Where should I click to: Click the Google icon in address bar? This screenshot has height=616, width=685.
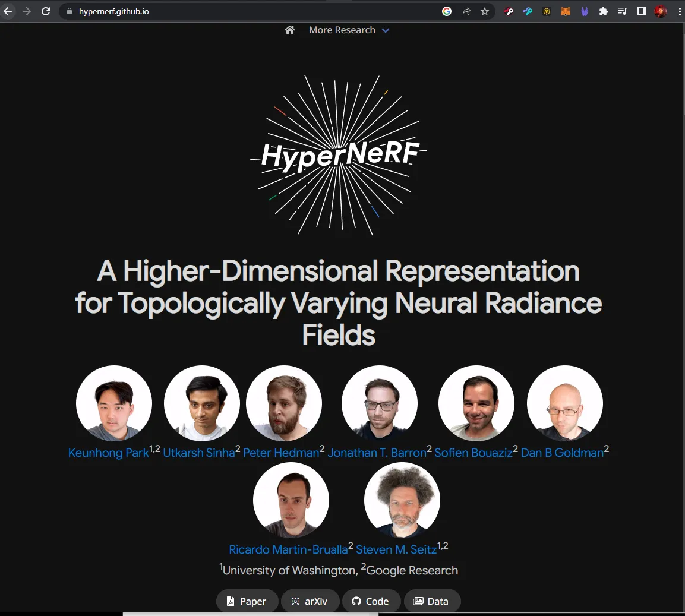pyautogui.click(x=447, y=11)
